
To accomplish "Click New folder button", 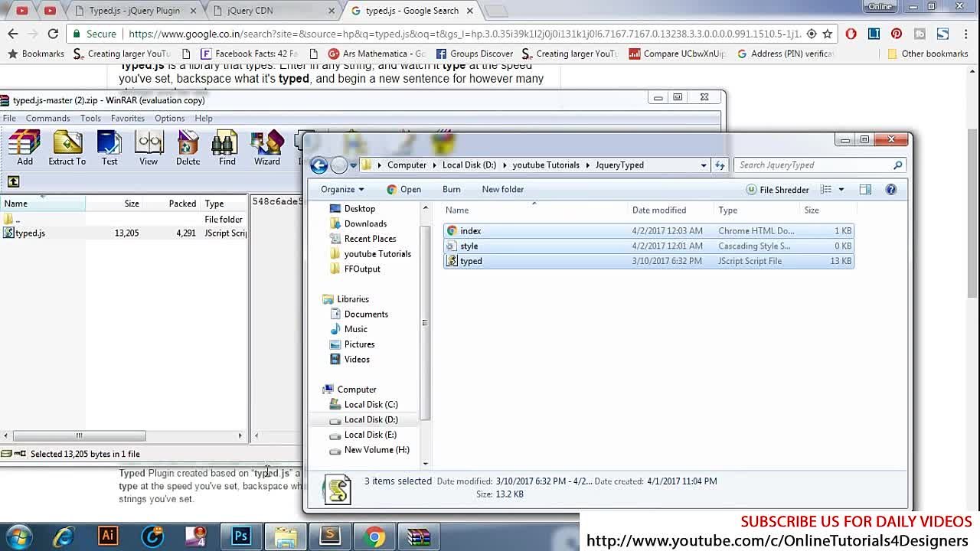I will [503, 189].
